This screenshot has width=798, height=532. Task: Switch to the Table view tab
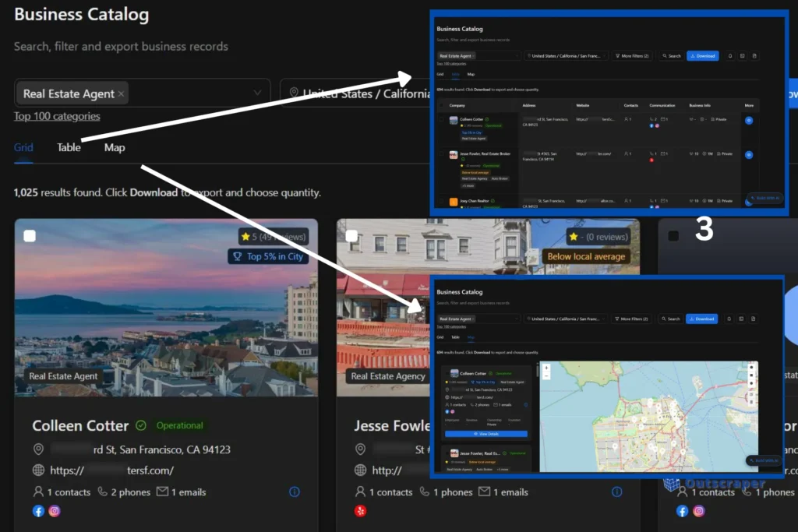[x=69, y=147]
